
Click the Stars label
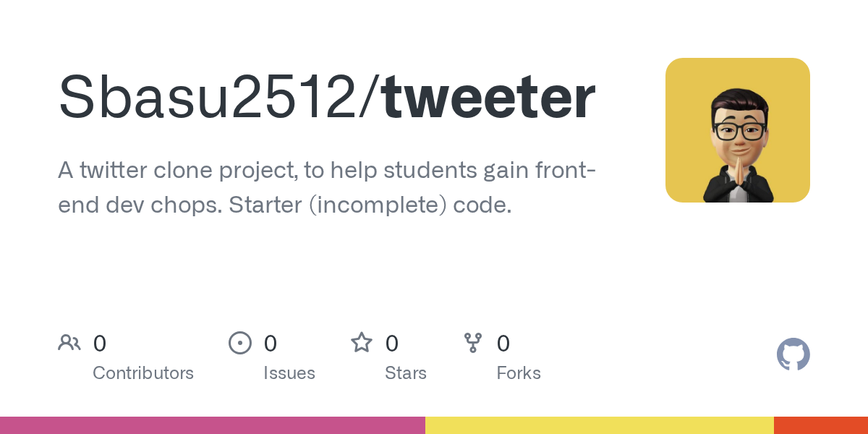pos(406,373)
